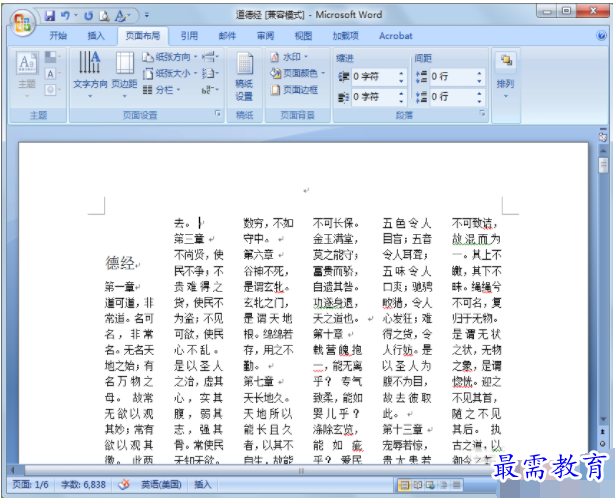Screen dimensions: 615x498
Task: Click vertical scrollbar up arrow
Action: (x=603, y=151)
